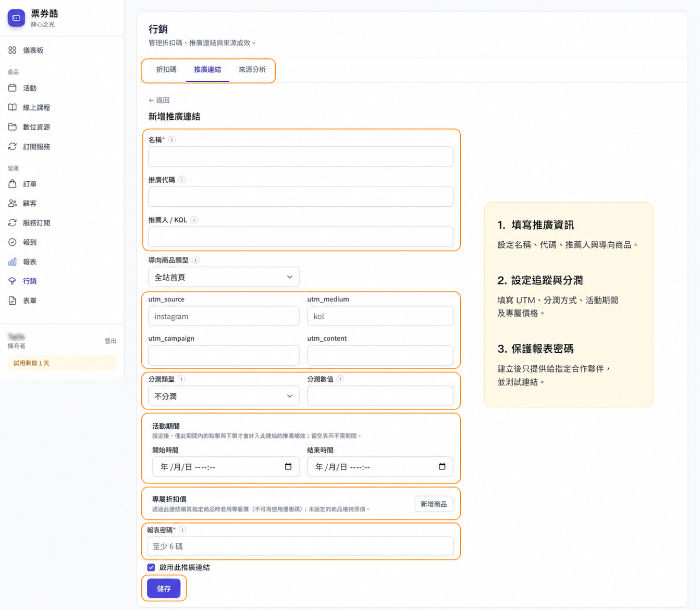
Task: Focus the 推薦人 / KOL input field
Action: (301, 237)
